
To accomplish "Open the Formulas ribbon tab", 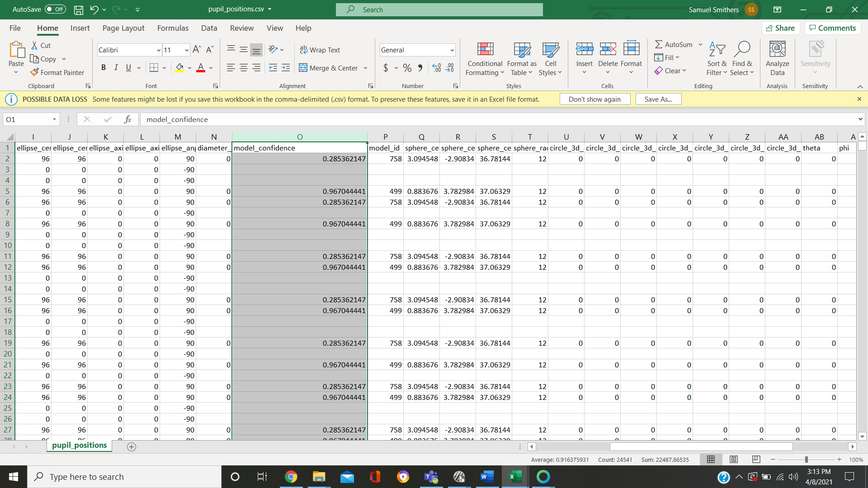I will (x=173, y=28).
